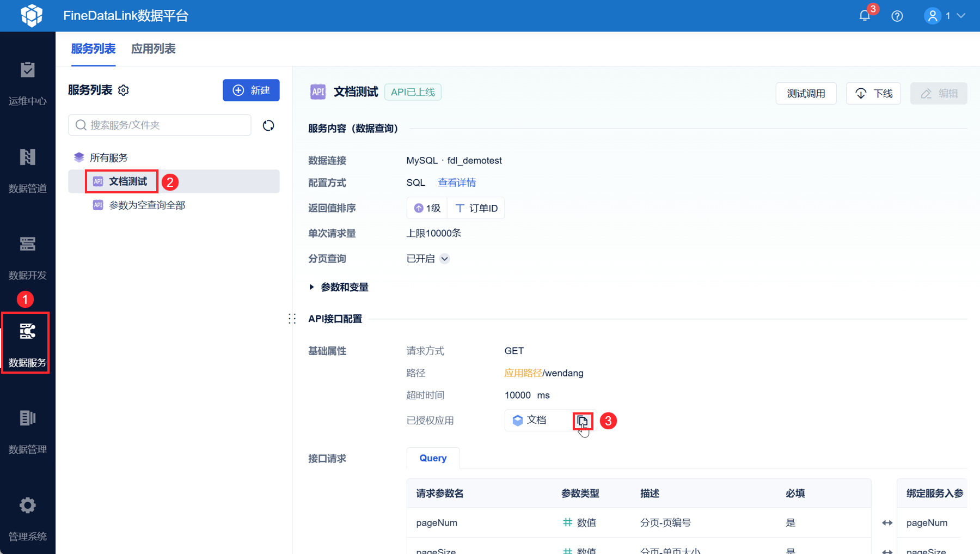Go to 数据管理 in sidebar
The width and height of the screenshot is (980, 554).
[x=27, y=432]
